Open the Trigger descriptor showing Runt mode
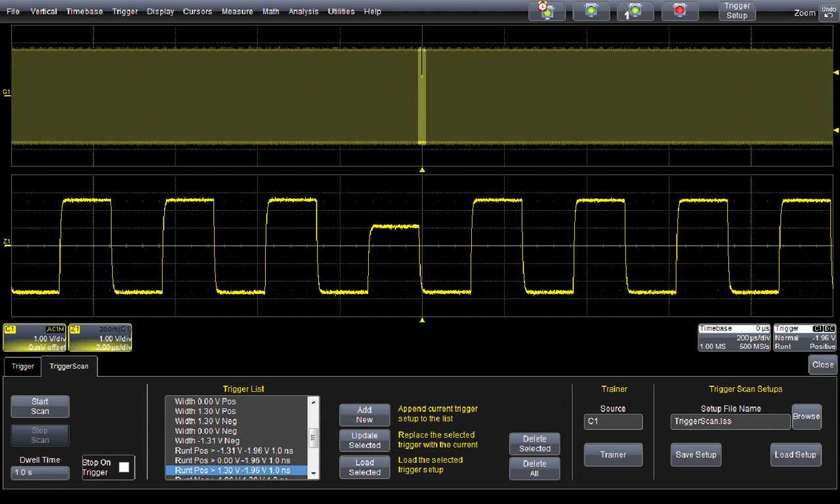 coord(805,337)
